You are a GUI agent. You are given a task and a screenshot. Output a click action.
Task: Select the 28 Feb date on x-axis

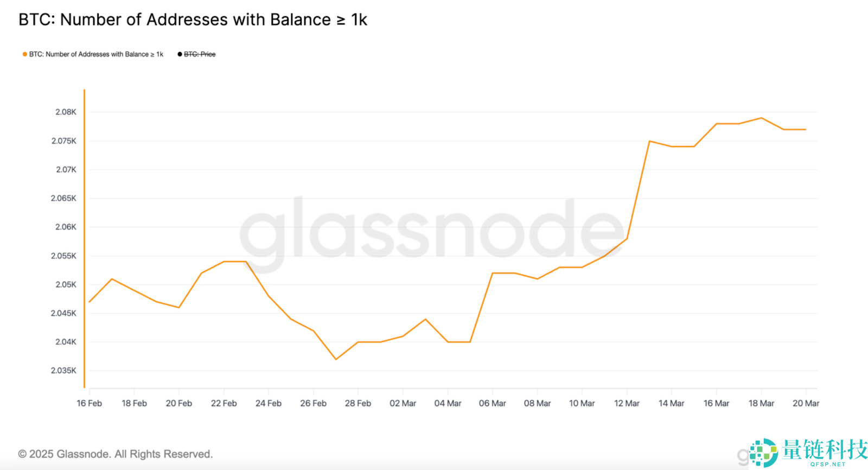coord(358,403)
